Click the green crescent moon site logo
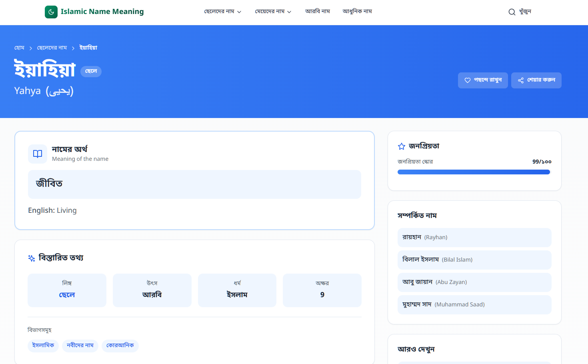Image resolution: width=588 pixels, height=364 pixels. tap(51, 12)
